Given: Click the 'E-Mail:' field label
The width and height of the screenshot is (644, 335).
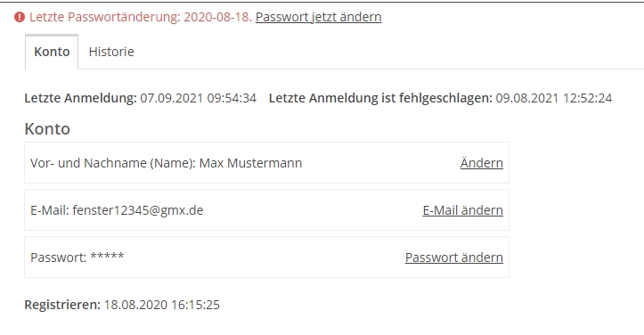Looking at the screenshot, I should pos(50,210).
